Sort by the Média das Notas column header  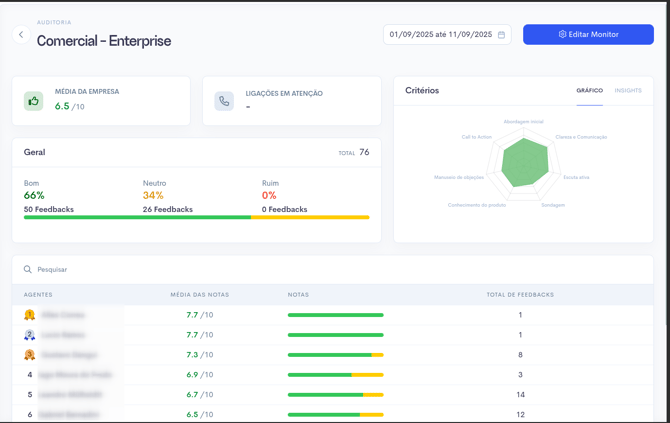tap(199, 295)
